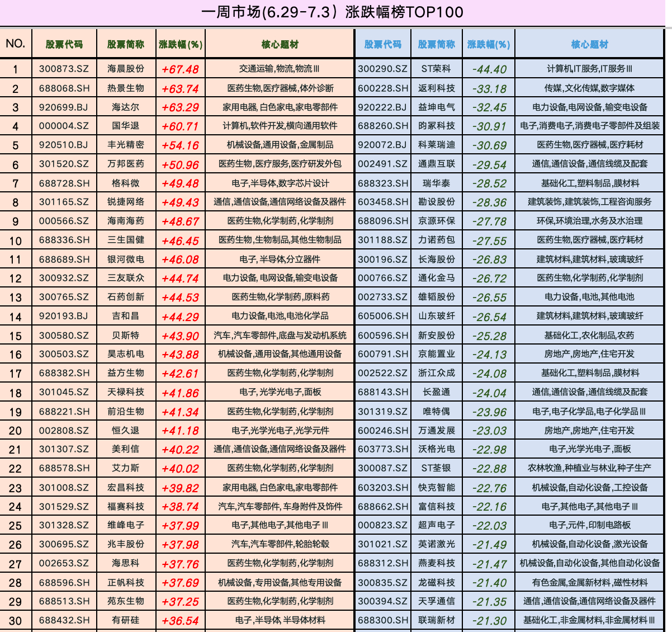Click loser stock 科莱瑞迪
Image resolution: width=672 pixels, height=632 pixels.
[x=437, y=144]
